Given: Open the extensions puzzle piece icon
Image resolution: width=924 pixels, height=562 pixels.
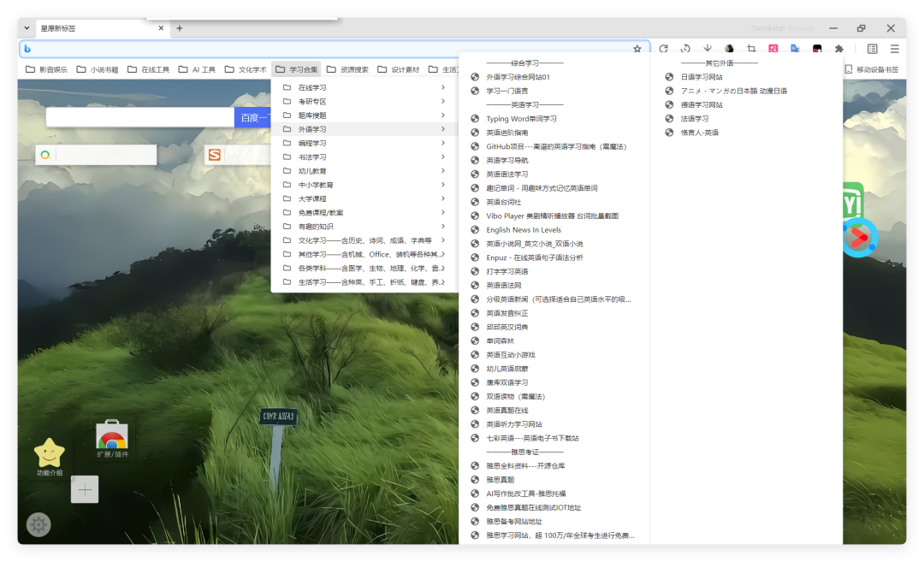Looking at the screenshot, I should coord(839,49).
